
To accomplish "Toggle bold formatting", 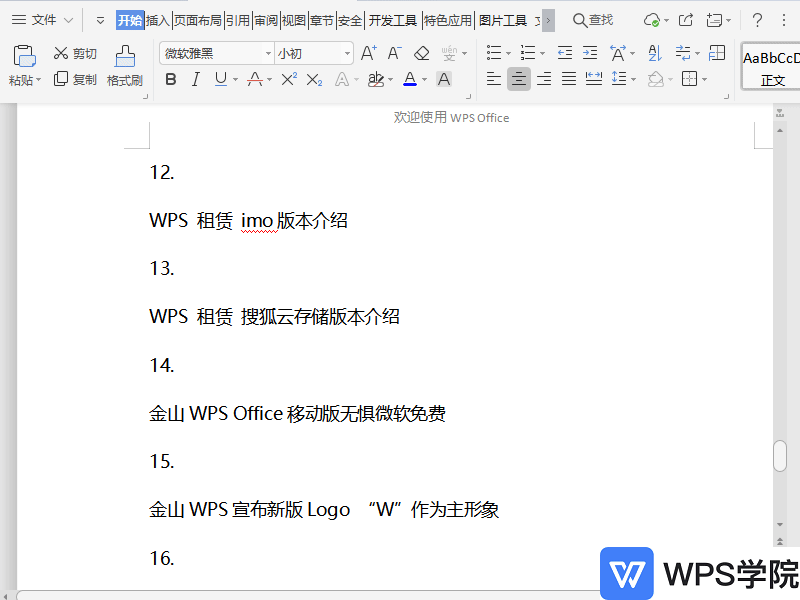I will [171, 79].
